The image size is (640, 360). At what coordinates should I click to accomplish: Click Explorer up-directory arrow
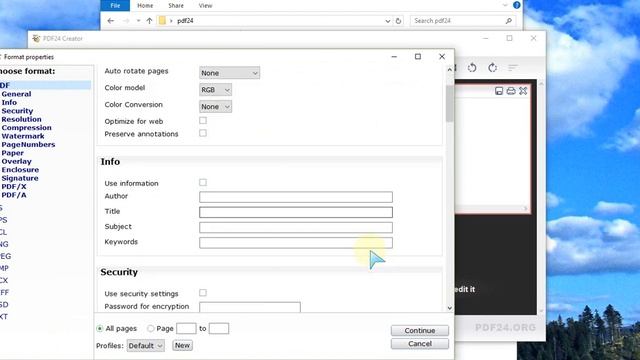pyautogui.click(x=149, y=21)
